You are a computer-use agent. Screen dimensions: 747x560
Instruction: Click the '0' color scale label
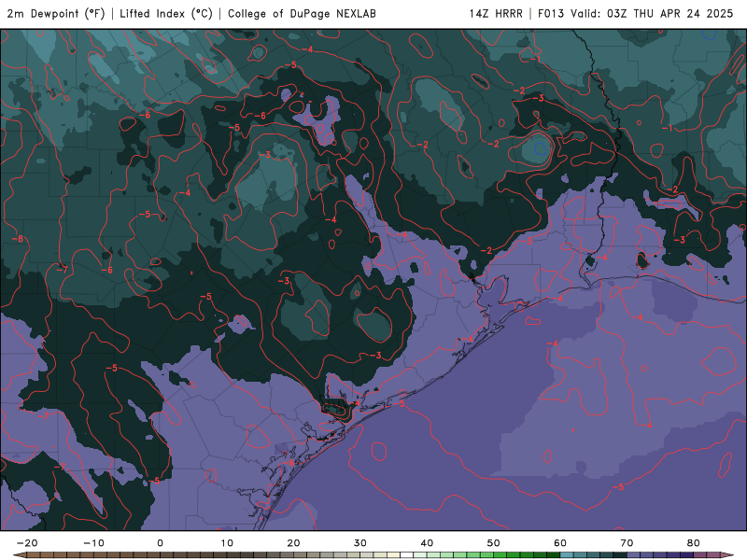click(x=160, y=543)
